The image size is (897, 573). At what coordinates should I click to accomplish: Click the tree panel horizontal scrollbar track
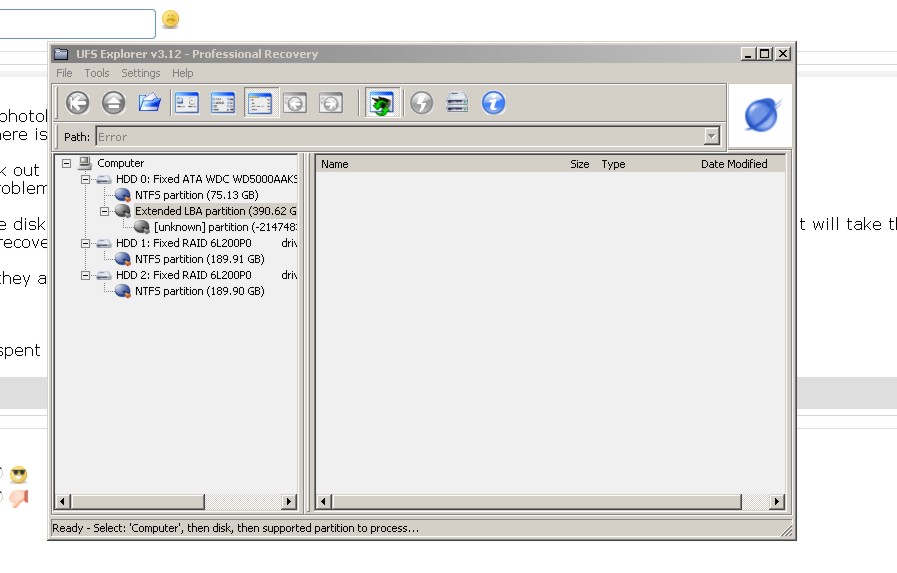243,501
